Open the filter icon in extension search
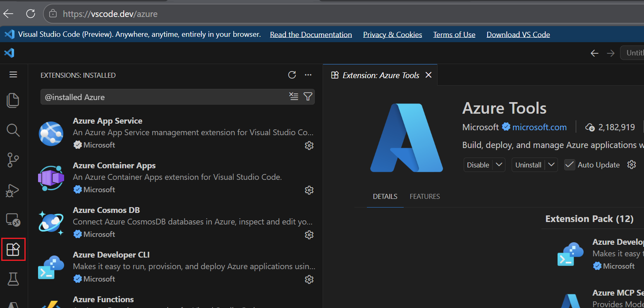Screen dimensions: 644x308 point(308,96)
